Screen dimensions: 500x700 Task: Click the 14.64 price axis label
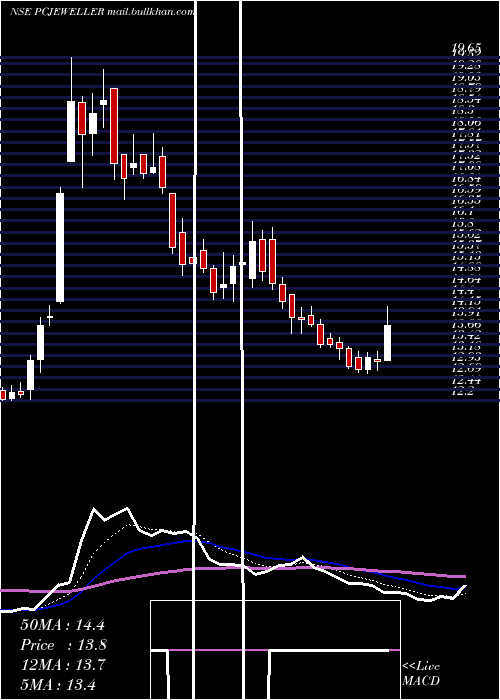466,280
